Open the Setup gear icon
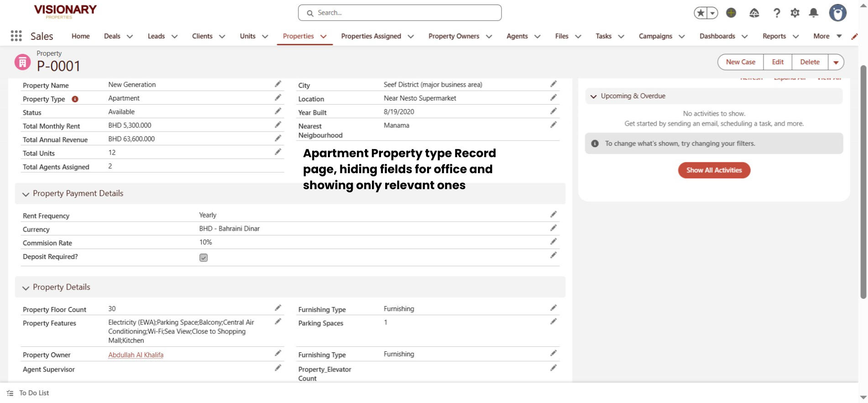This screenshot has width=868, height=403. tap(795, 13)
